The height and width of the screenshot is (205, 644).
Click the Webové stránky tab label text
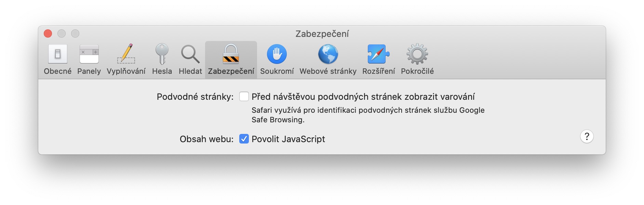pyautogui.click(x=328, y=71)
